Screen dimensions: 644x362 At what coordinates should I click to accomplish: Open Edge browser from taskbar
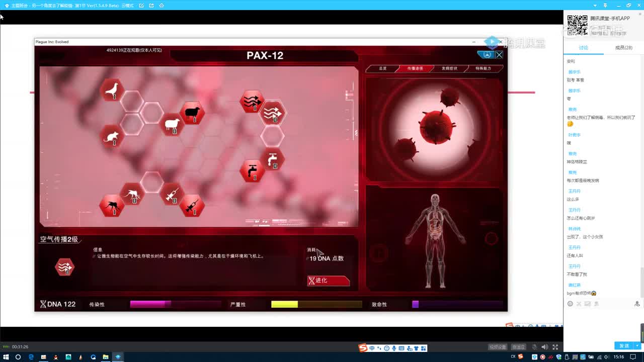click(x=31, y=357)
